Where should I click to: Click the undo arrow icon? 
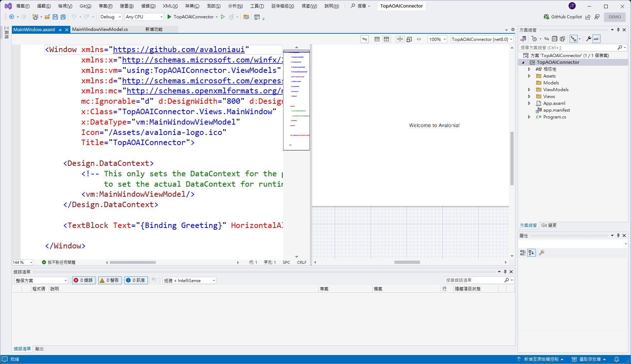click(x=74, y=17)
